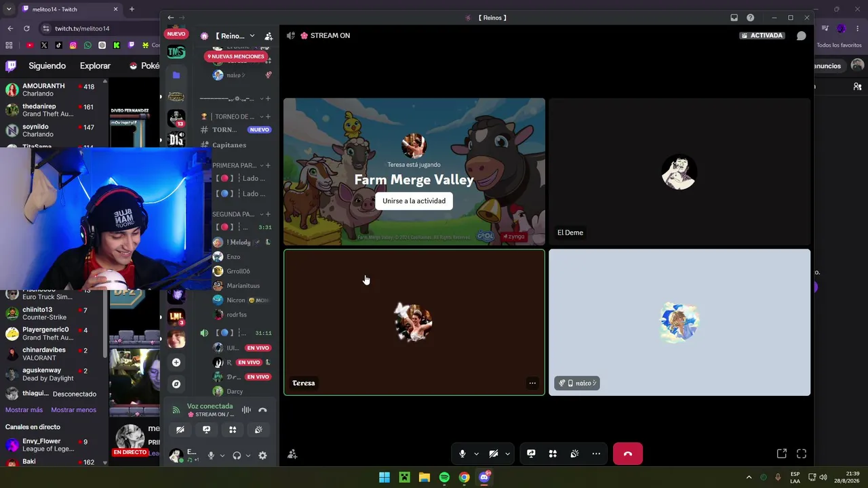The image size is (868, 488).
Task: Disconnect with the red hang-up button
Action: click(x=627, y=453)
